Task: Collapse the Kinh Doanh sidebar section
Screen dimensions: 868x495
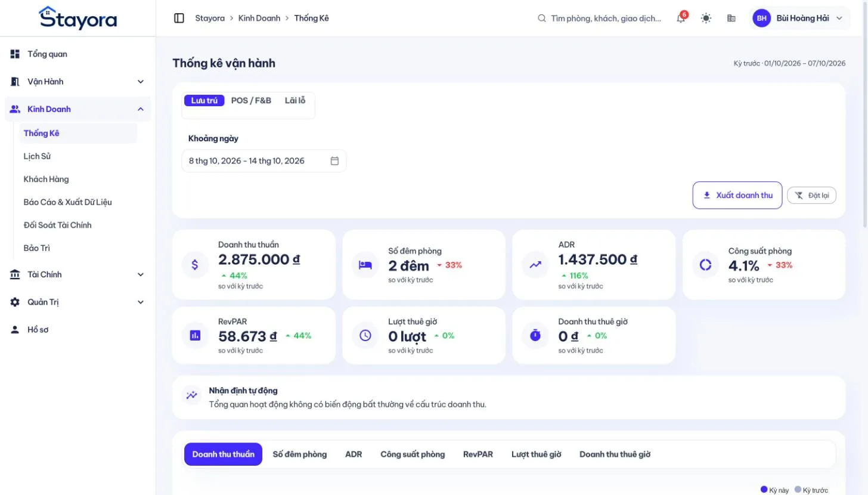Action: (x=77, y=109)
